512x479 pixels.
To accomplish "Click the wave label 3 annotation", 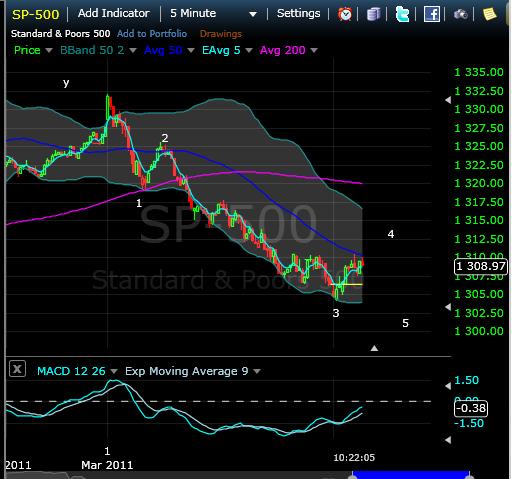I will pyautogui.click(x=336, y=313).
